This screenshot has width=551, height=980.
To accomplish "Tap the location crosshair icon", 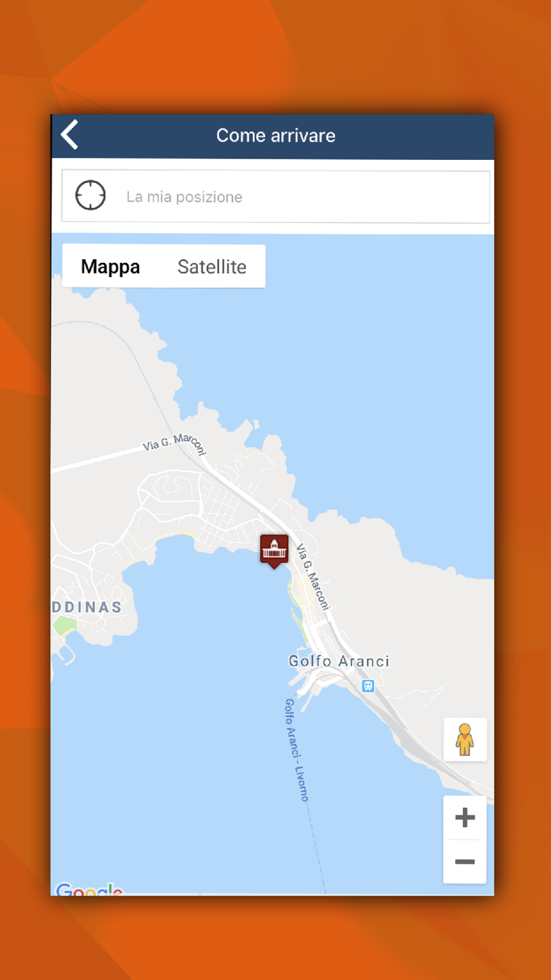I will [90, 196].
